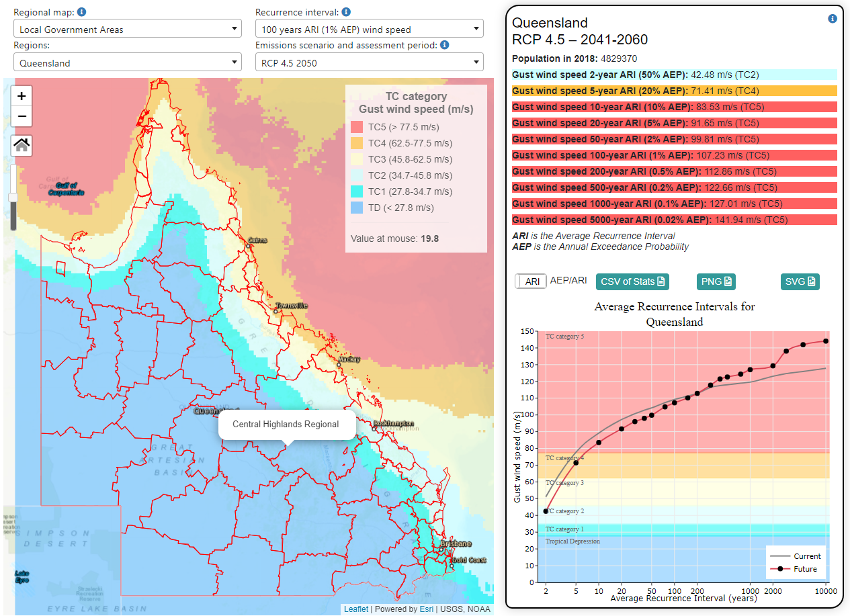
Task: Click info icon in Queensland panel
Action: (x=833, y=19)
